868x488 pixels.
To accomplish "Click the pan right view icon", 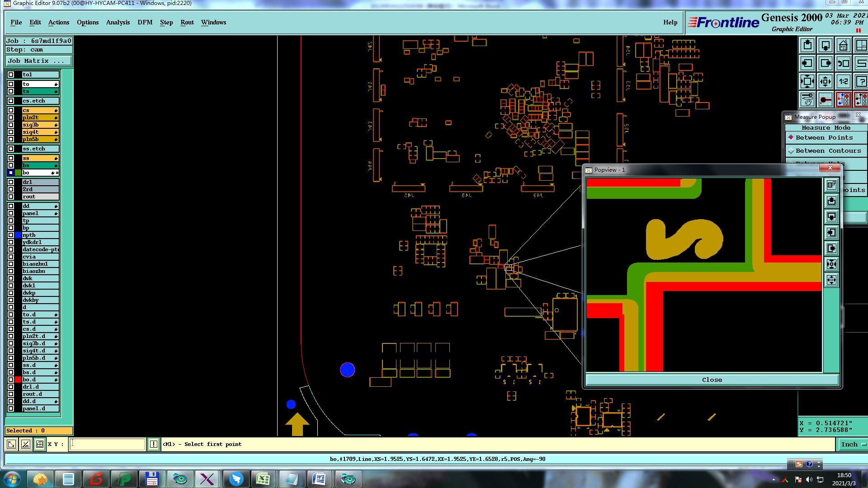I will click(x=826, y=63).
